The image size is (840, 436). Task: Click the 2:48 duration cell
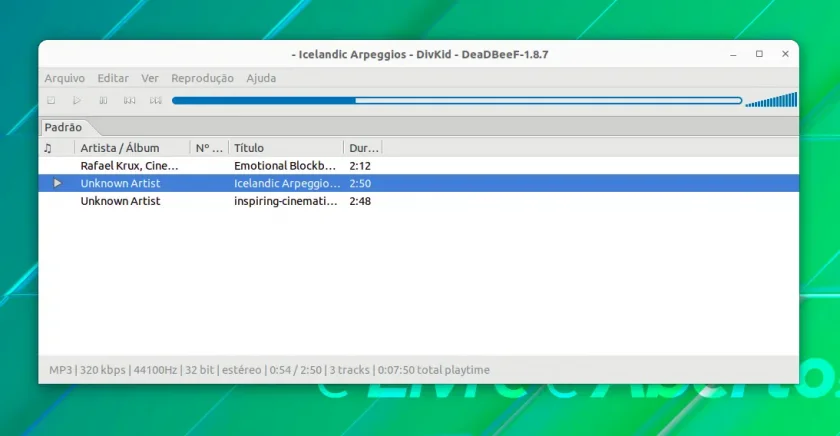point(360,201)
